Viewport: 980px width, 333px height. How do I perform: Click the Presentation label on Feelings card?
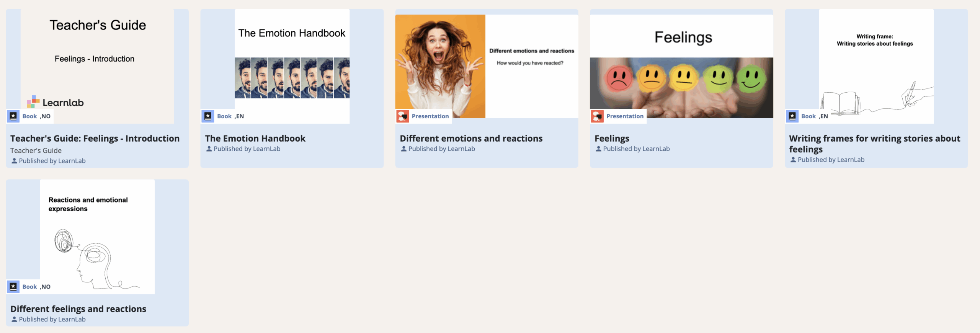625,116
